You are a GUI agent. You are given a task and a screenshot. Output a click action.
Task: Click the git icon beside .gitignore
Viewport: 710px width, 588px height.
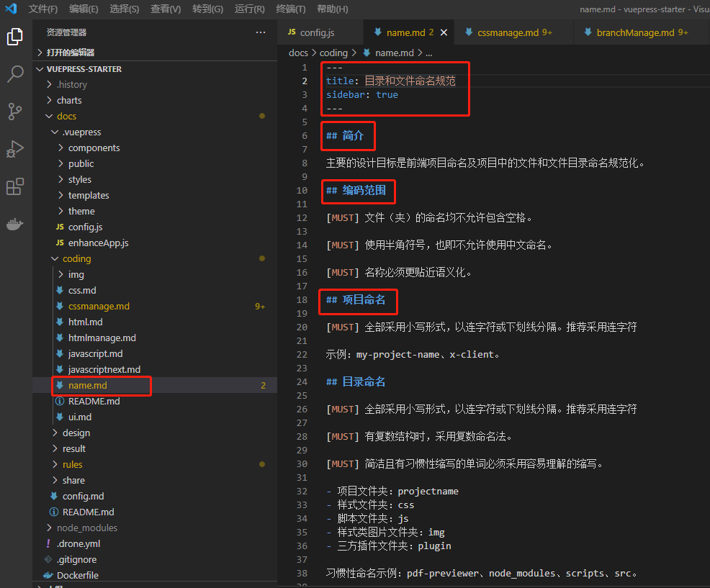point(48,559)
